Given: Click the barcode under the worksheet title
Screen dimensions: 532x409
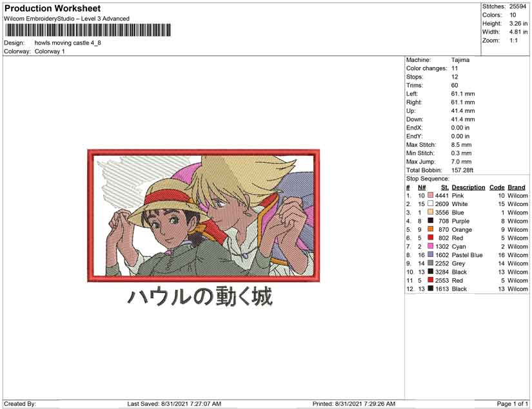Looking at the screenshot, I should [x=88, y=30].
